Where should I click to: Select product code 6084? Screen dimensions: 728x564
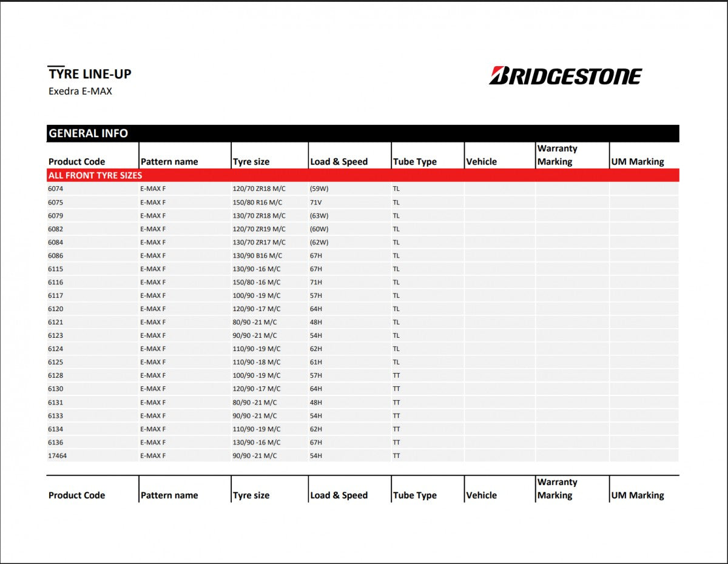click(x=55, y=242)
